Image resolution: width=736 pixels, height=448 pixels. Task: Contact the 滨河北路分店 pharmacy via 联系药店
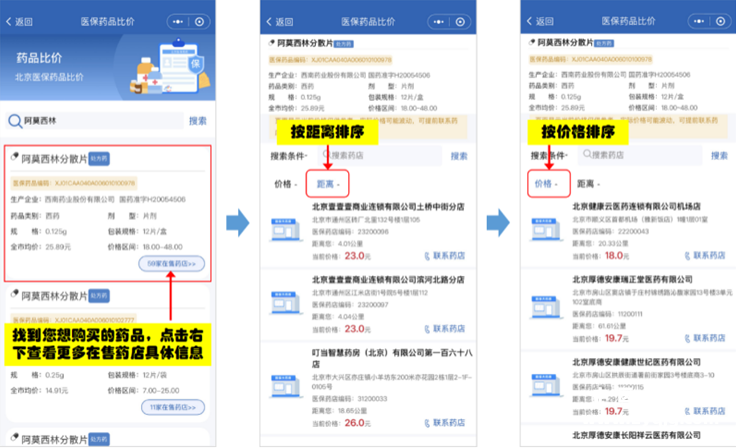point(445,329)
